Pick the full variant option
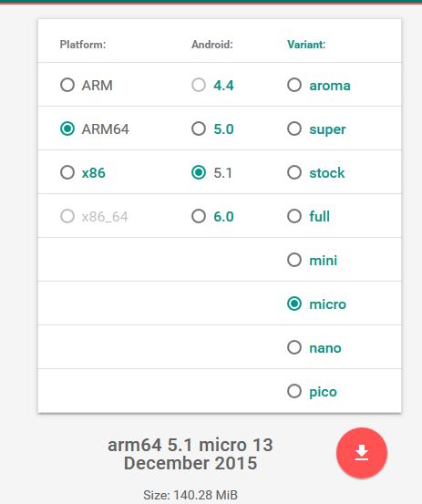Screen dimensions: 422x504 point(294,216)
